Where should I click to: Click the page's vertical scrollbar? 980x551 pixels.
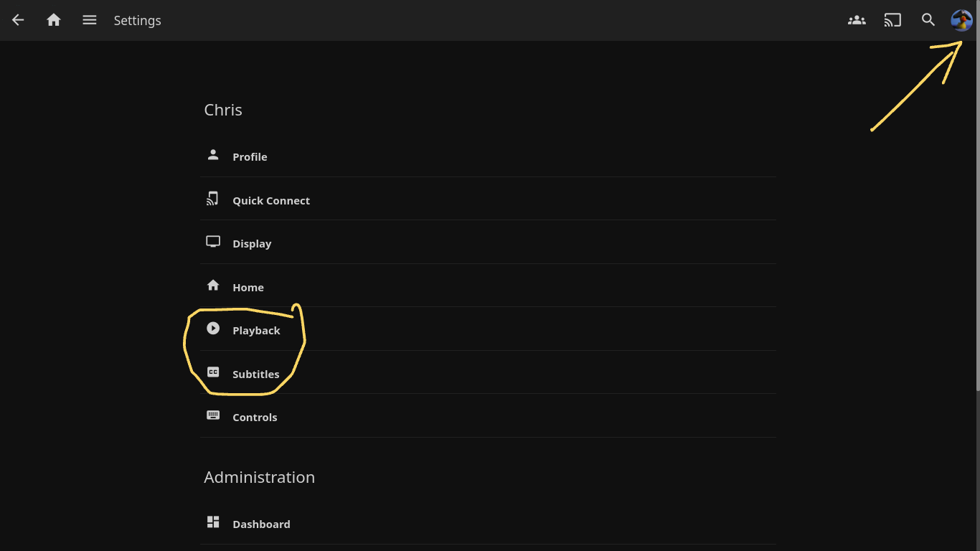pyautogui.click(x=976, y=215)
